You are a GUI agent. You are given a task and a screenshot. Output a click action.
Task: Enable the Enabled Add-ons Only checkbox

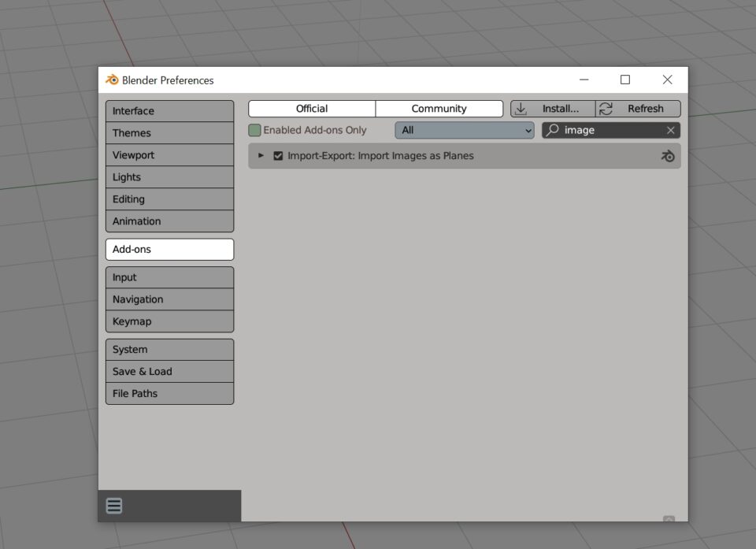tap(254, 130)
